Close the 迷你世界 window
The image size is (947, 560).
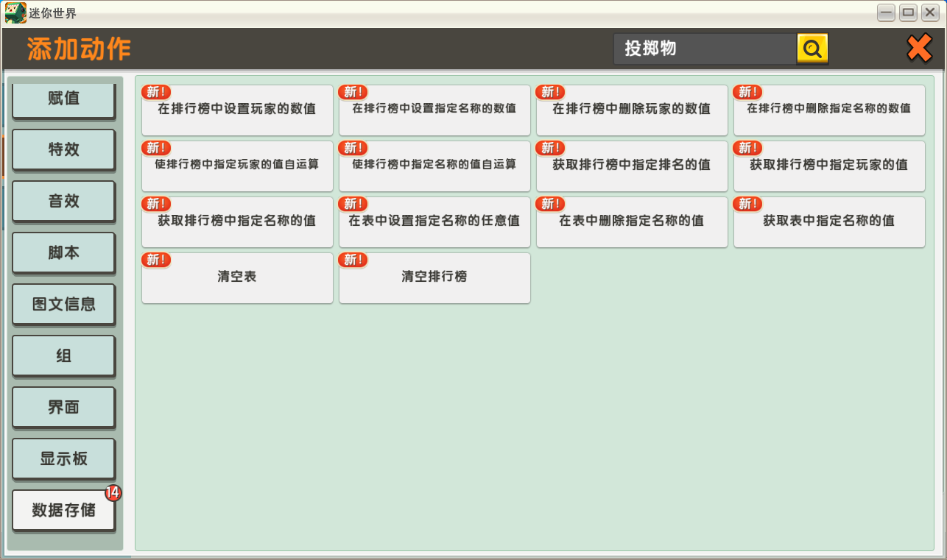click(x=930, y=13)
